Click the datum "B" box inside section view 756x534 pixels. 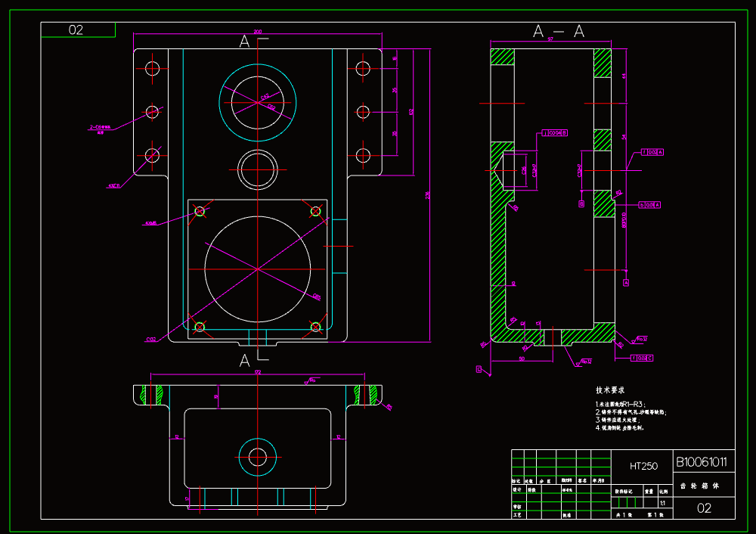coord(581,204)
